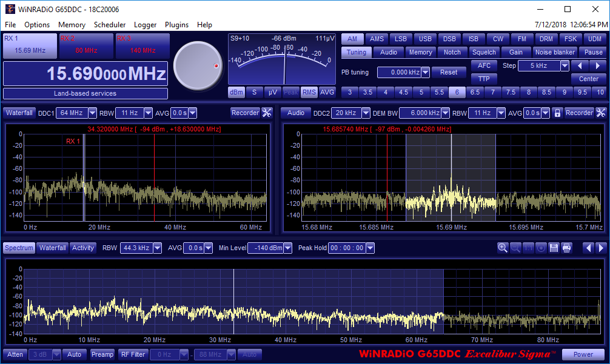The width and height of the screenshot is (610, 364).
Task: Toggle AFC automatic frequency control
Action: [484, 65]
